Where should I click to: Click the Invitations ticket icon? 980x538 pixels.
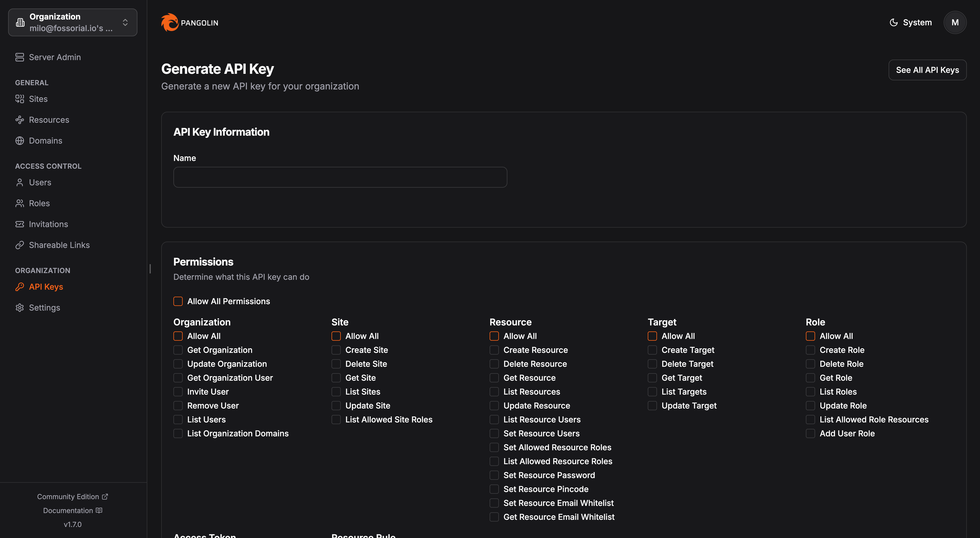pyautogui.click(x=20, y=224)
